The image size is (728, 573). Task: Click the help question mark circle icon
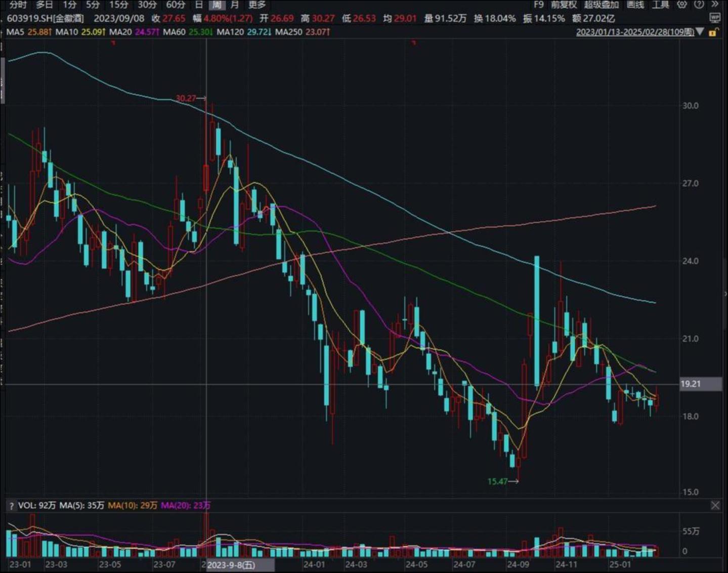(x=699, y=5)
